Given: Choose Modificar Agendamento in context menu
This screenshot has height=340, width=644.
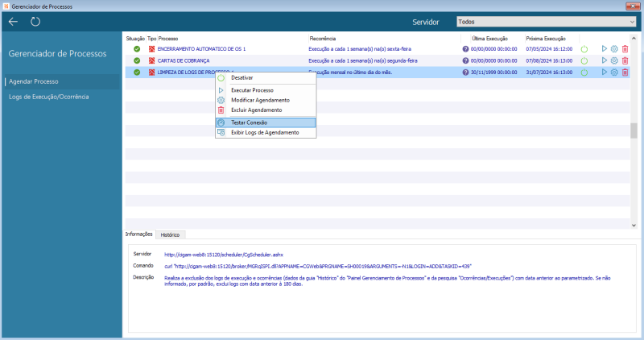Looking at the screenshot, I should (266, 100).
